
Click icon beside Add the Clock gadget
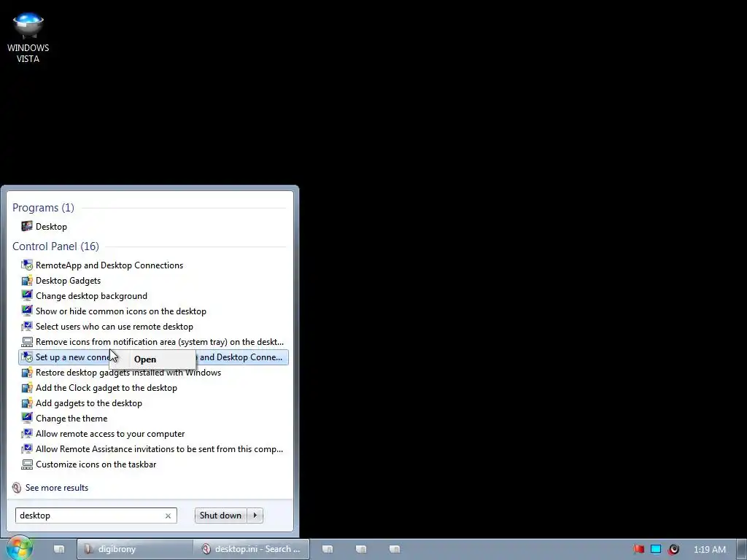click(x=27, y=388)
